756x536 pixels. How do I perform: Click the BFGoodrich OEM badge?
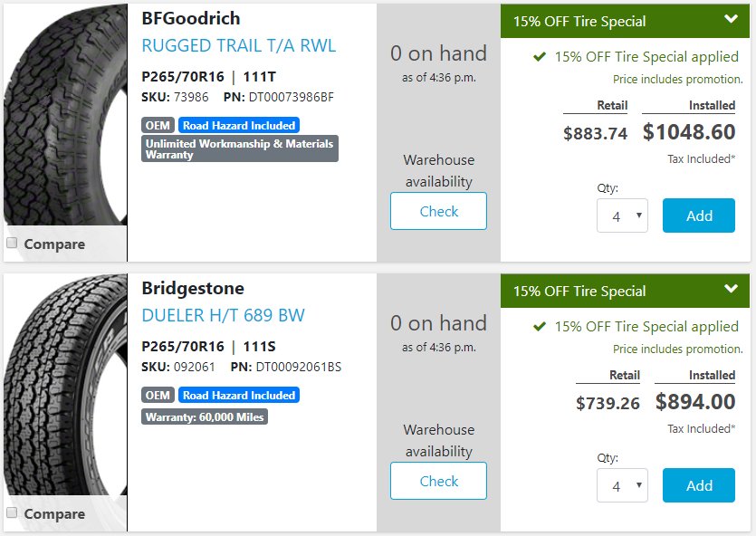coord(158,125)
